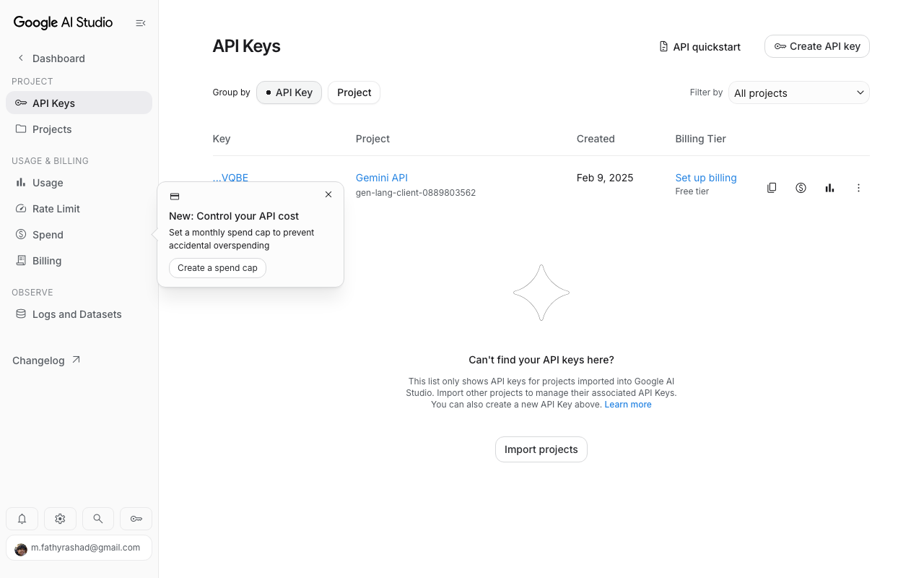The image size is (924, 578).
Task: Click the sparkle star illustration
Action: click(541, 293)
